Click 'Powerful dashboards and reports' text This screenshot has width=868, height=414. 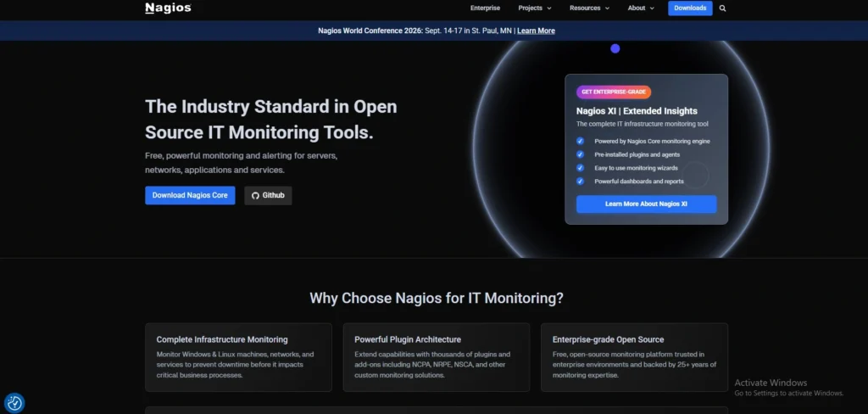639,182
